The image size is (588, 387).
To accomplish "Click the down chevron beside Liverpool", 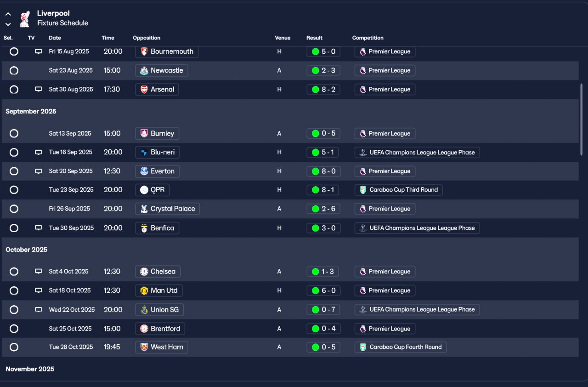I will pos(8,24).
